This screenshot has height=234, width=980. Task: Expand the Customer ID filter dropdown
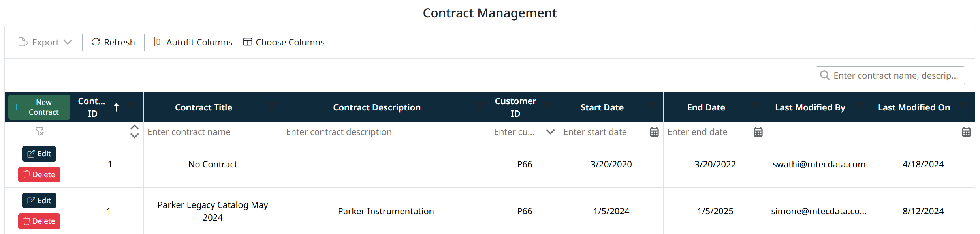550,132
